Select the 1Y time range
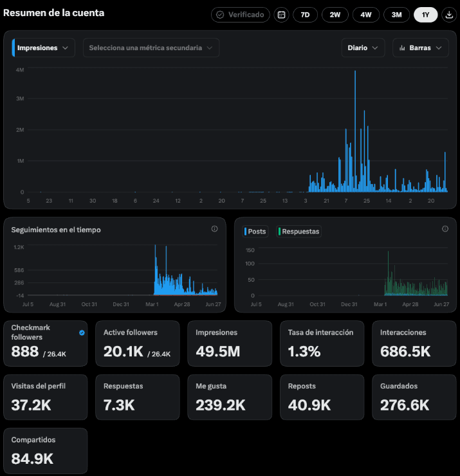 [426, 15]
